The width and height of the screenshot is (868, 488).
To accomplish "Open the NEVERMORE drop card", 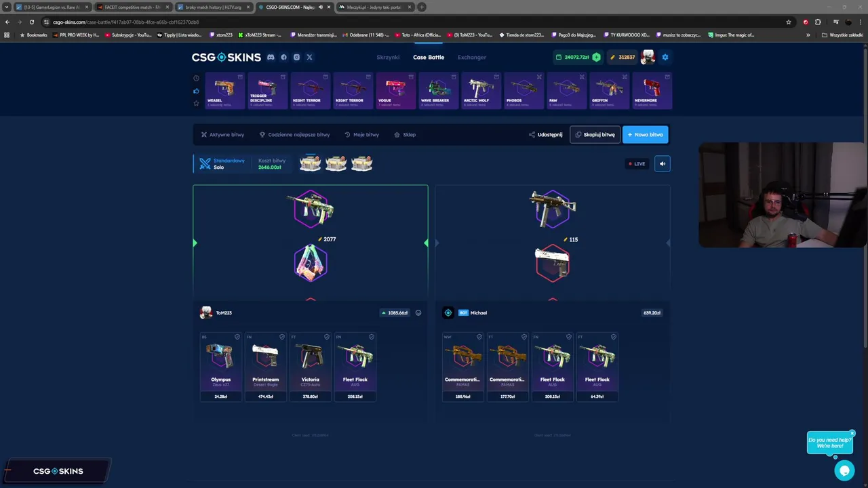I will [x=652, y=90].
